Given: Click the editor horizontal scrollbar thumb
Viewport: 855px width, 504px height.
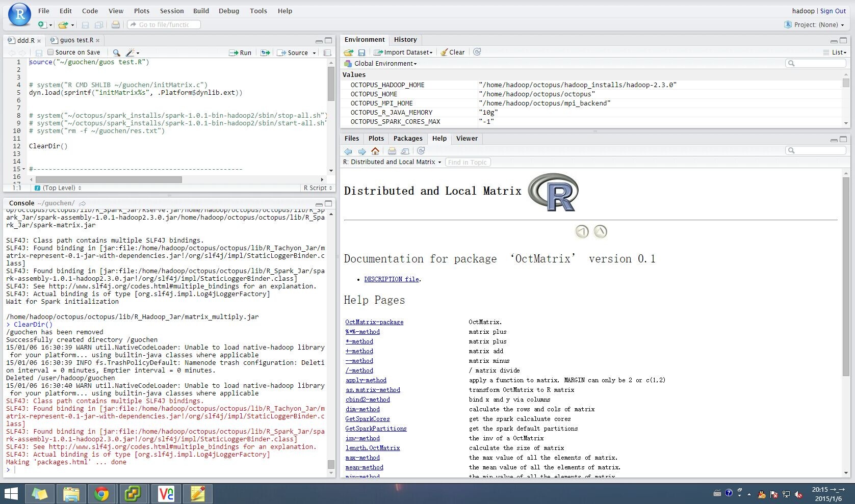Looking at the screenshot, I should click(x=108, y=179).
